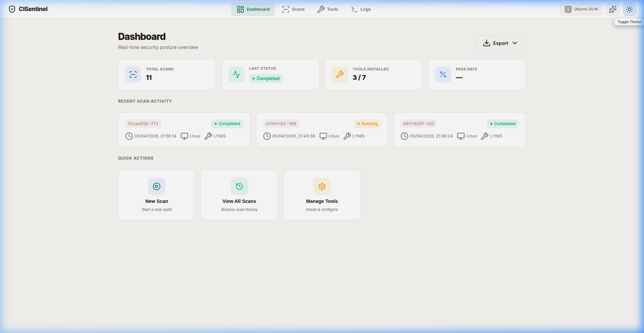Click the Manage Tools label
Viewport: 644px width, 333px height.
322,201
